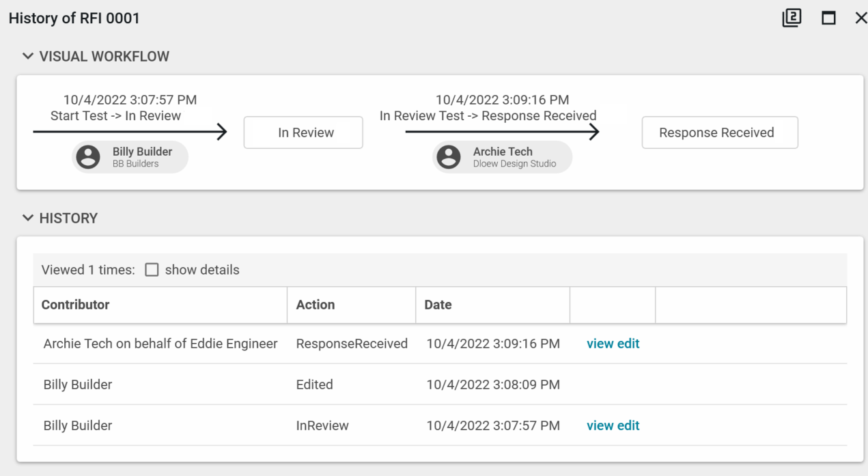Close the History of RFI dialog
868x476 pixels.
pos(860,18)
